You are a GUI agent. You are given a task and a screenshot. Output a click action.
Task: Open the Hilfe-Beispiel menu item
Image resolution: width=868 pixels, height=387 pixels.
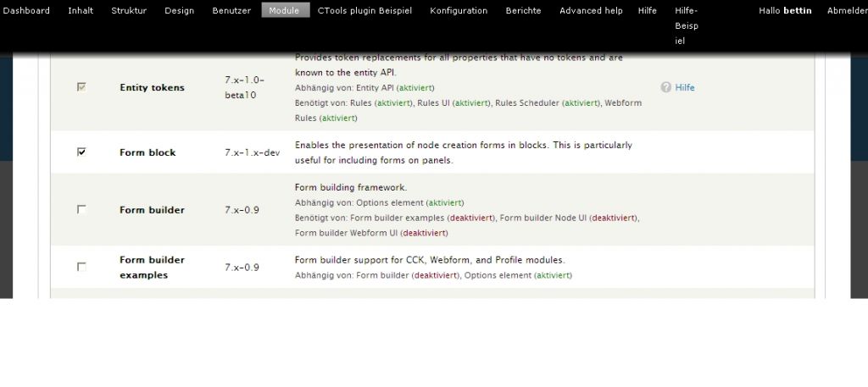click(x=687, y=25)
